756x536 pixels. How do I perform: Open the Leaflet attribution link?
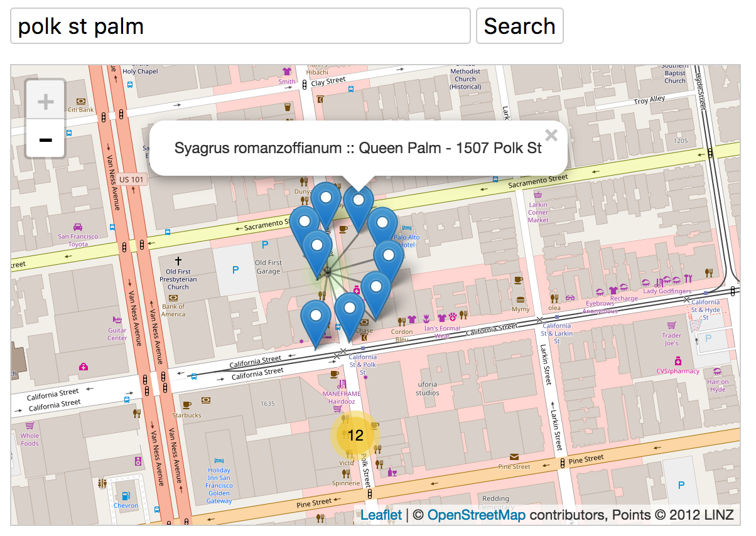tap(381, 515)
